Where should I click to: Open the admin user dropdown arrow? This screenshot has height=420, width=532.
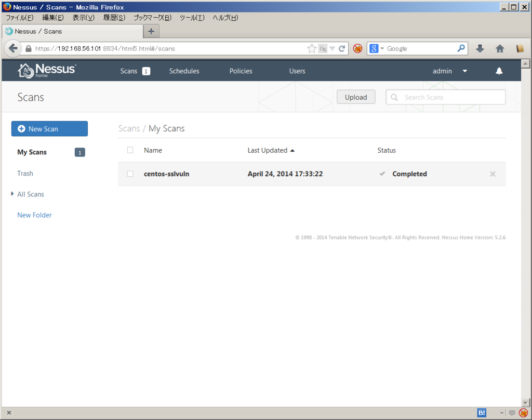465,71
